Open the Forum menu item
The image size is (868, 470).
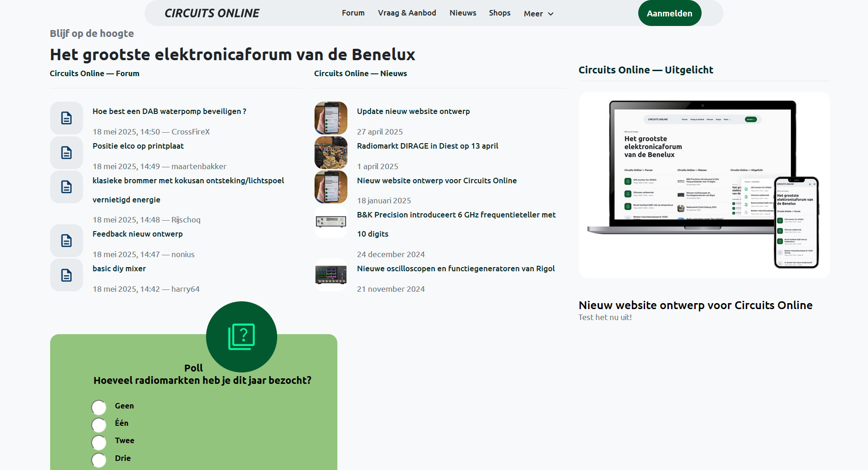(353, 13)
